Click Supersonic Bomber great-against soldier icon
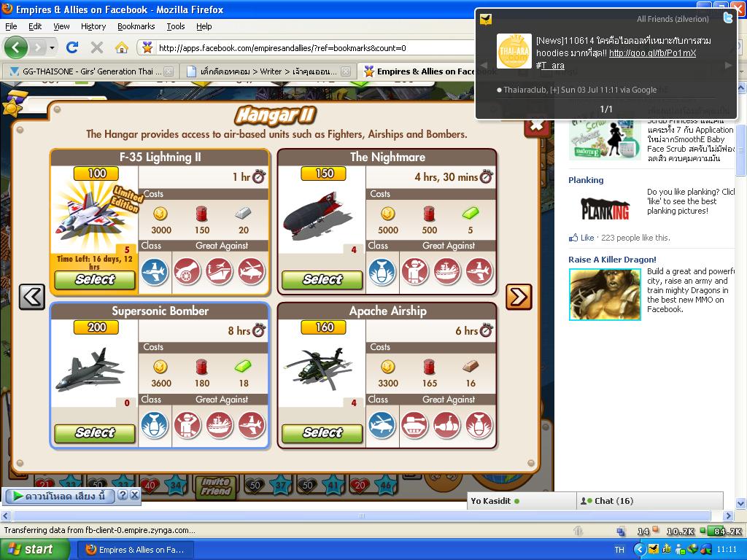Screen dimensions: 747x560 187,425
